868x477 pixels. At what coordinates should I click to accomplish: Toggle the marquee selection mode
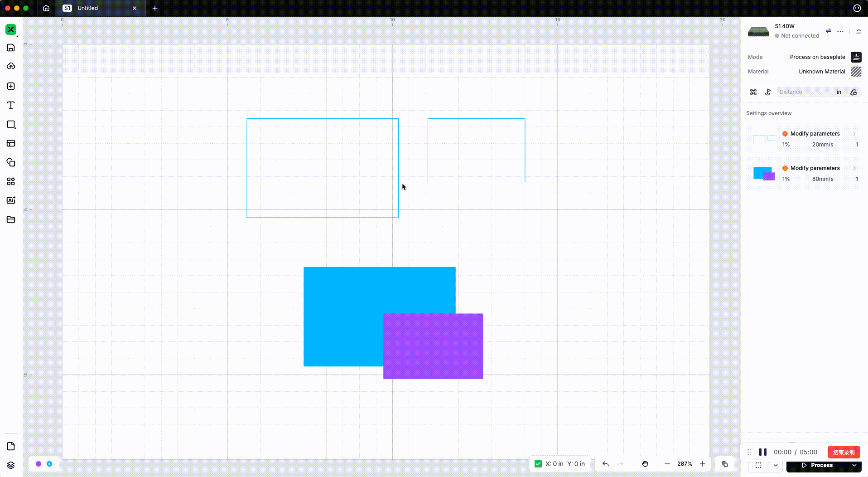tap(759, 465)
